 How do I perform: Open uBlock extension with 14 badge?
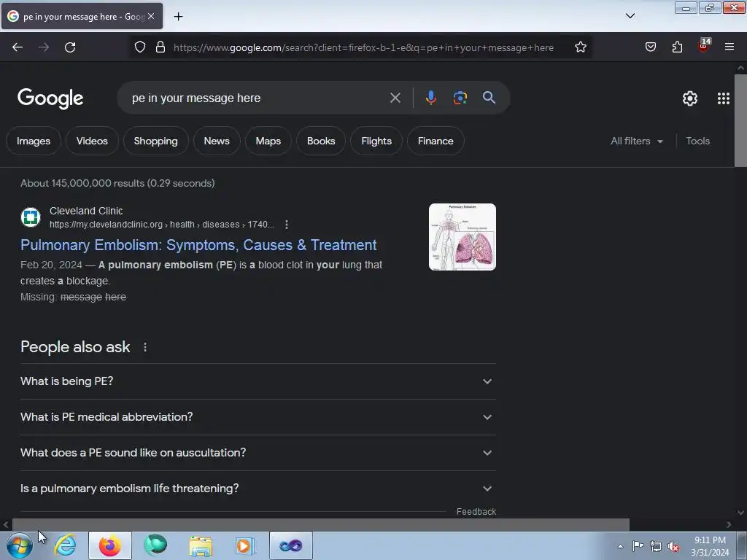tap(704, 46)
